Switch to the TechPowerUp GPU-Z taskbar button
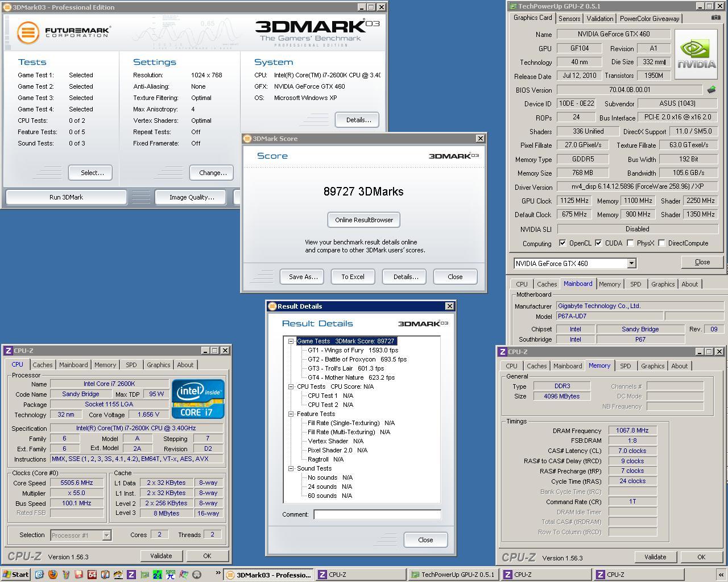Screen dimensions: 728x582 453,575
